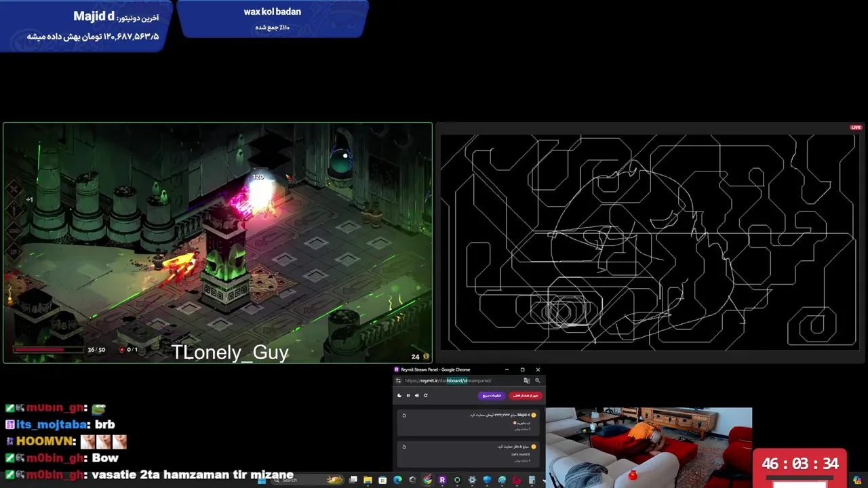
Task: Launch Microsoft Edge from the taskbar
Action: 397,480
